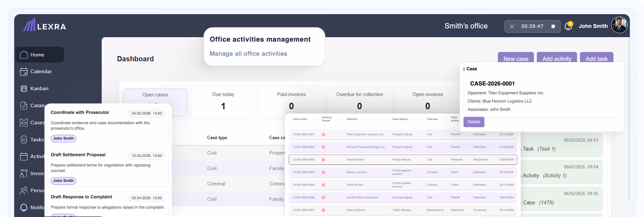Viewport: 644px width, 217px height.
Task: Select the Open invoices stat card
Action: (x=428, y=102)
